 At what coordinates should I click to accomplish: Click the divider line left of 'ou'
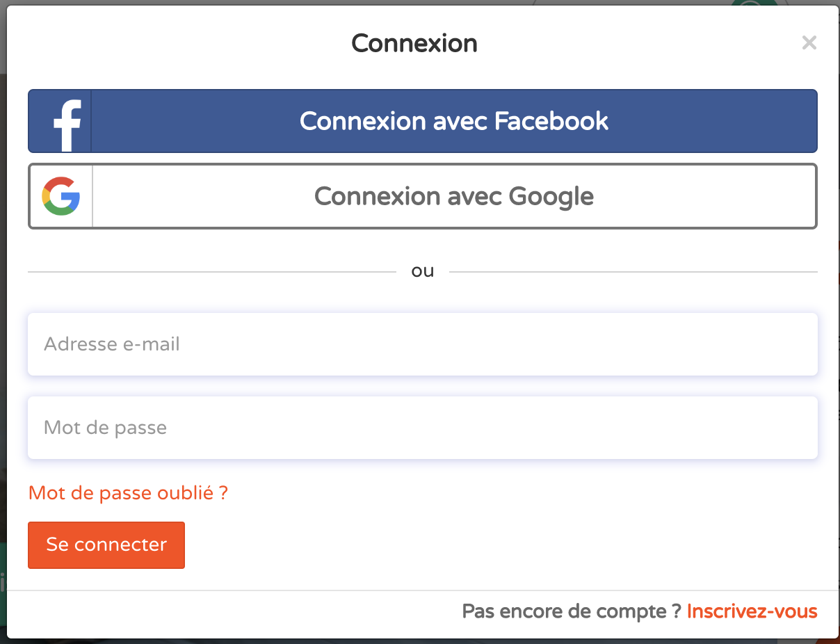[x=211, y=272]
